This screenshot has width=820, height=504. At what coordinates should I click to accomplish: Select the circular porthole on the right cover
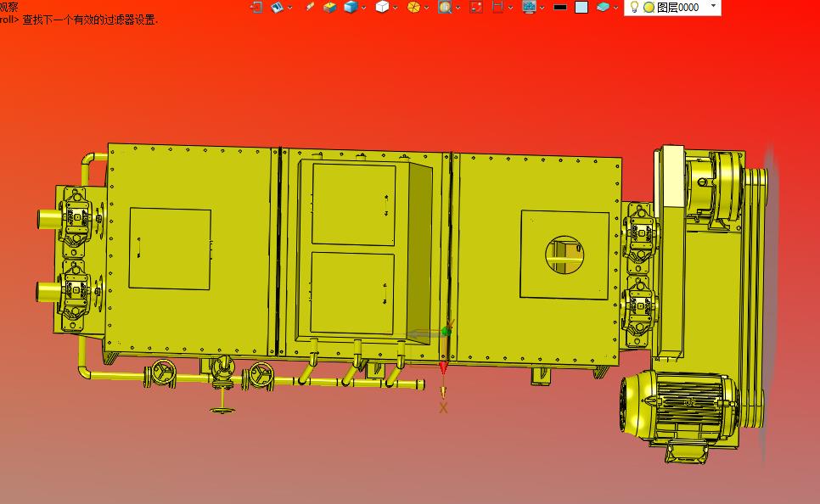click(x=564, y=255)
